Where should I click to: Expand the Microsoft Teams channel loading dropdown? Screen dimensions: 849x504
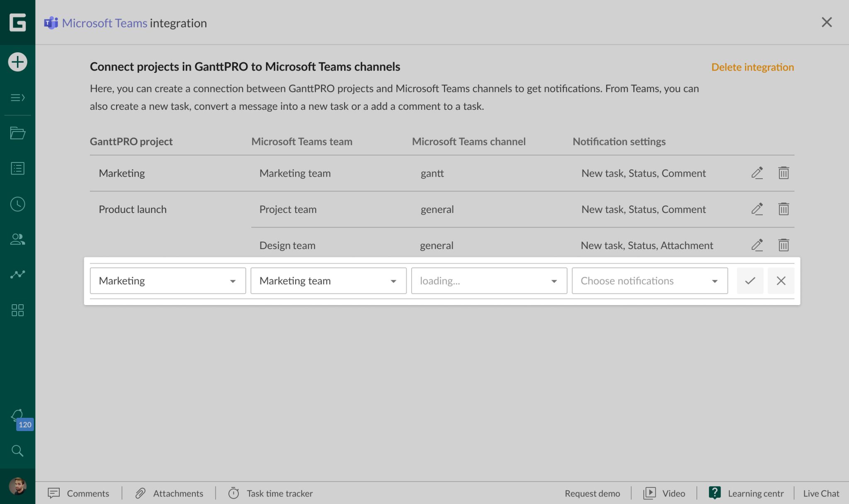click(554, 281)
